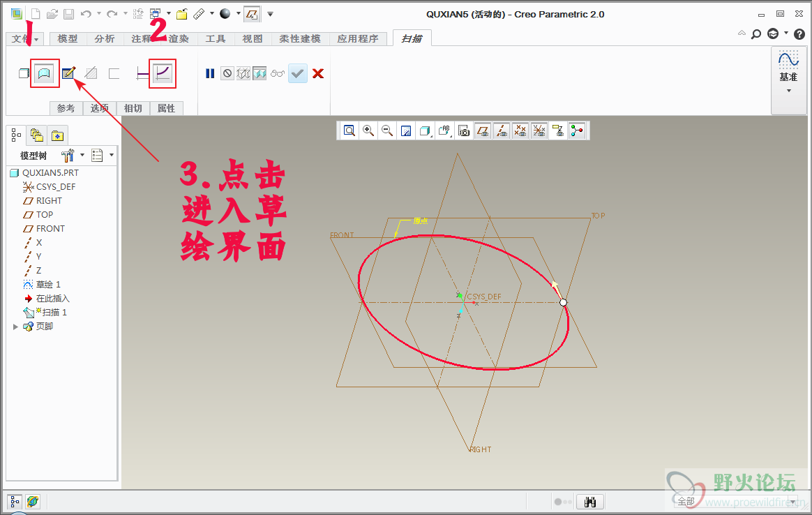Click the Regenerate model icon
The image size is (812, 515).
tap(137, 14)
